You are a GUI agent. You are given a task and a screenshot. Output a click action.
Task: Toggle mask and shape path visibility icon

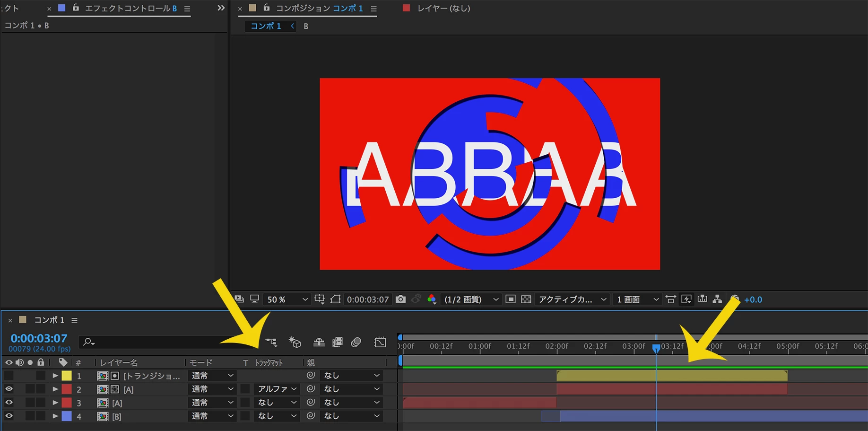tap(335, 299)
